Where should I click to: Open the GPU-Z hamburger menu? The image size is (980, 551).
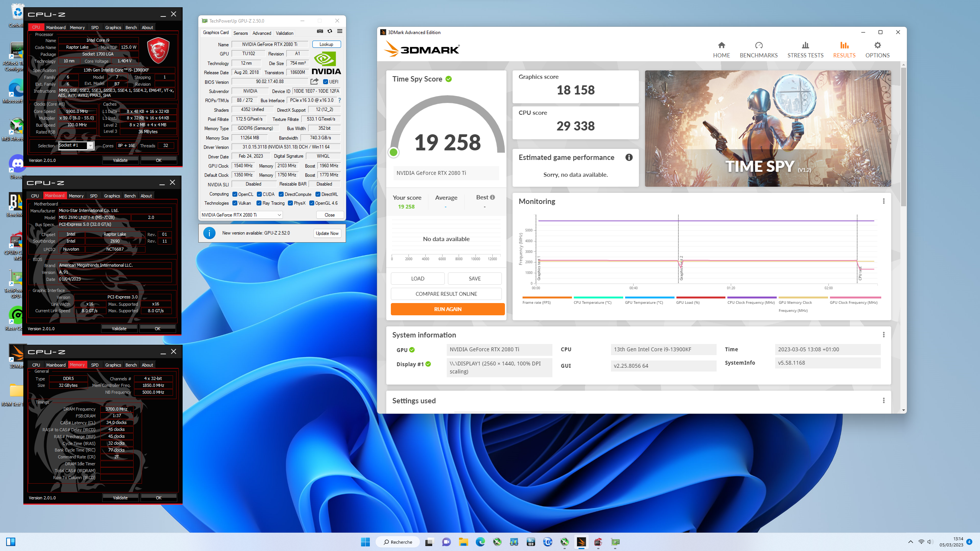pyautogui.click(x=340, y=31)
